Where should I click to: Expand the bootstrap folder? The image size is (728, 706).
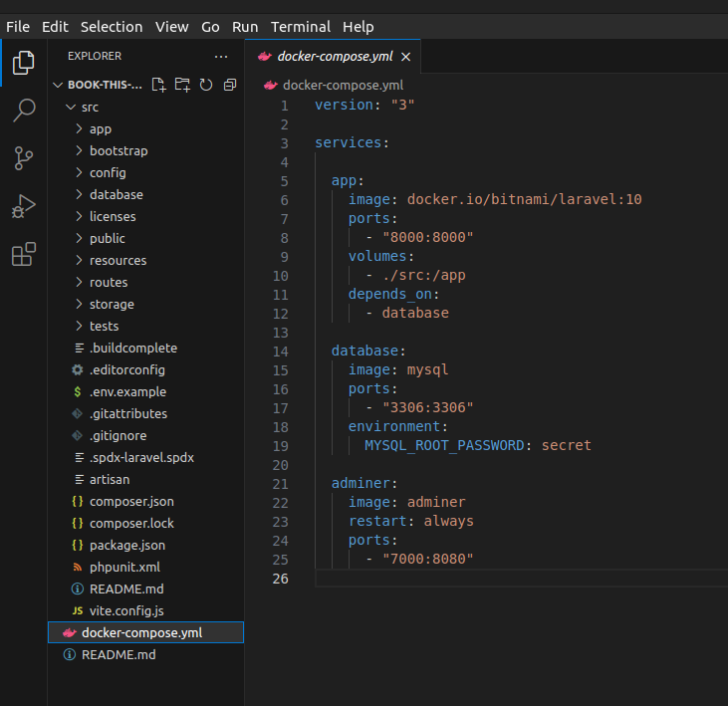point(79,150)
